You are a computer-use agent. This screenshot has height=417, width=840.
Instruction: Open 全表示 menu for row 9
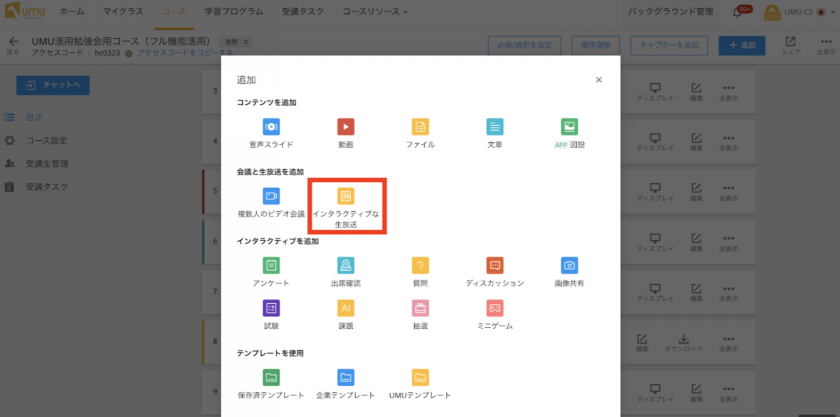(728, 392)
